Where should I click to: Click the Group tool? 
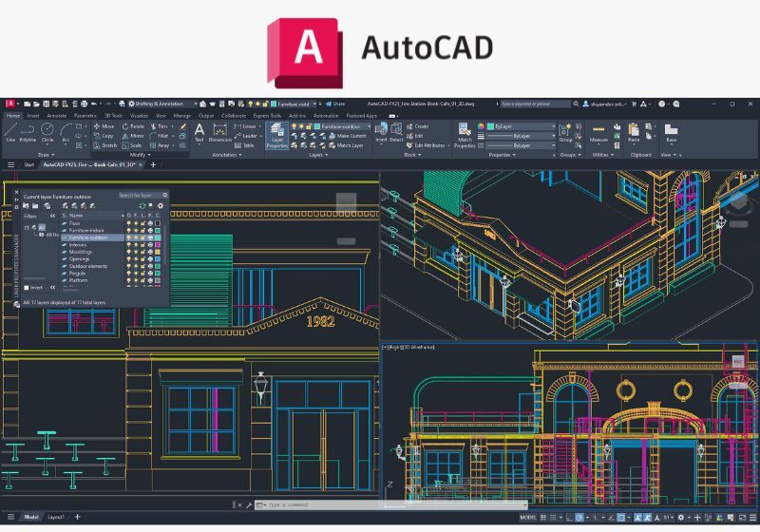(565, 133)
